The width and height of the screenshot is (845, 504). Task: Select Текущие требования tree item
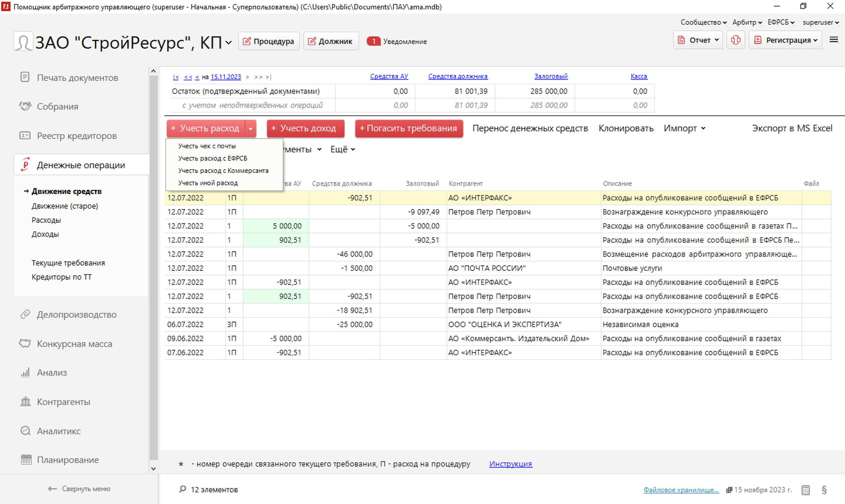point(68,263)
